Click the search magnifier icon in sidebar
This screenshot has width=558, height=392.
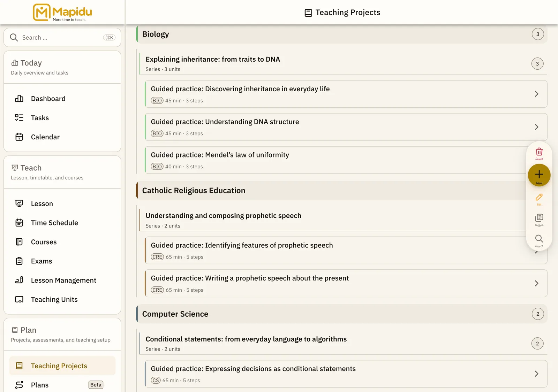click(x=14, y=38)
